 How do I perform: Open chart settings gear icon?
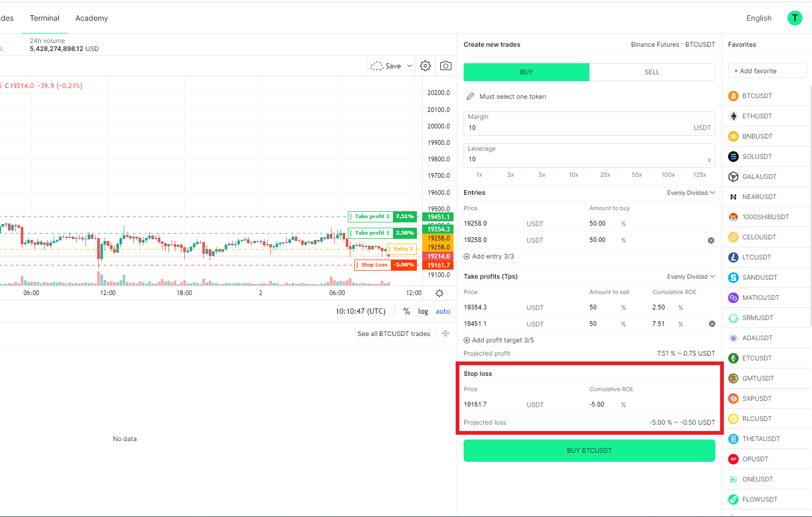(425, 66)
